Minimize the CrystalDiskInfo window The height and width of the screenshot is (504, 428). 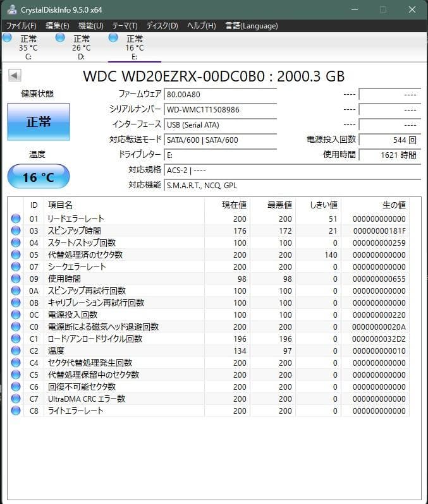355,9
